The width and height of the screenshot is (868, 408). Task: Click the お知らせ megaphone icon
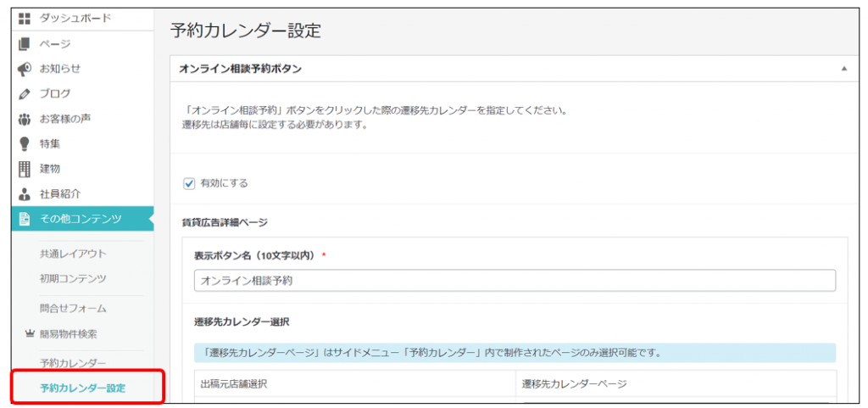tap(25, 69)
